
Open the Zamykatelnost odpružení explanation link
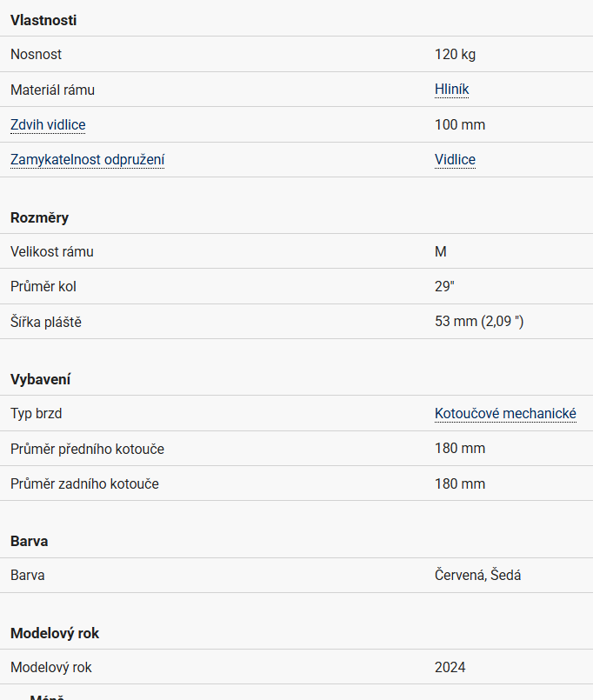(x=87, y=159)
